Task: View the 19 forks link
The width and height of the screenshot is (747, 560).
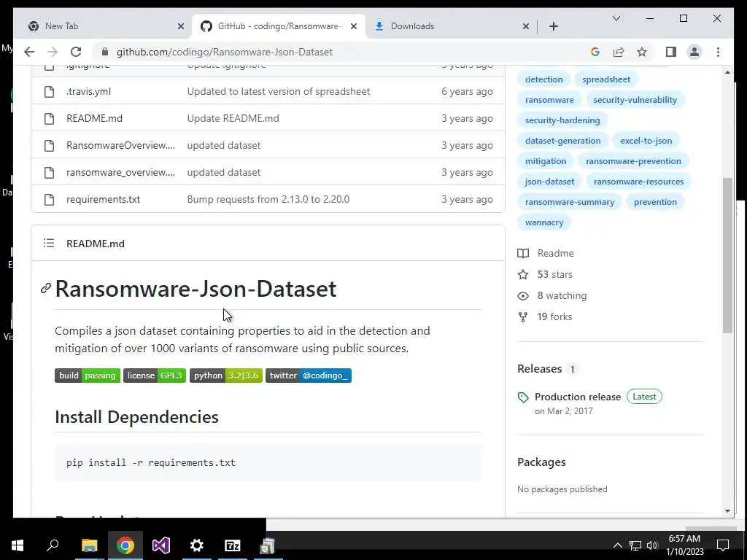Action: pyautogui.click(x=546, y=316)
